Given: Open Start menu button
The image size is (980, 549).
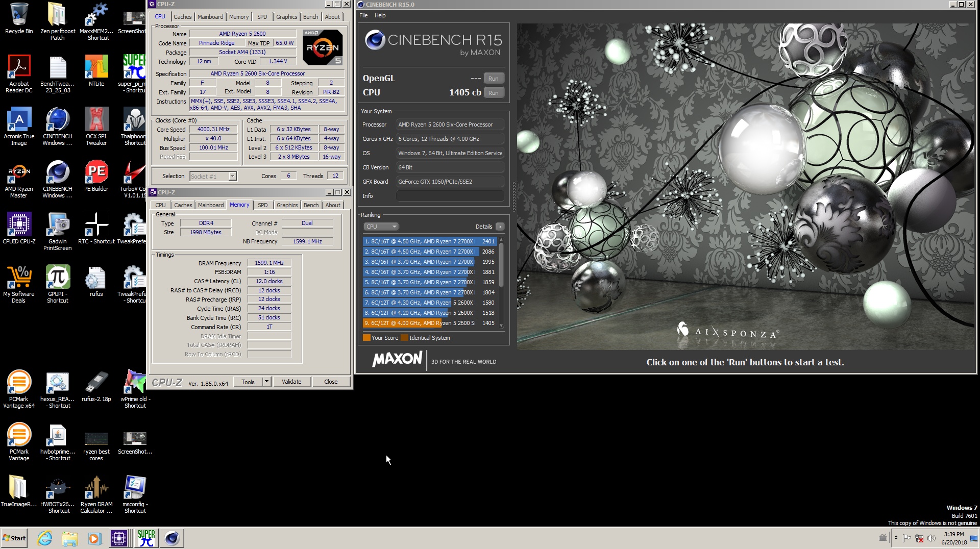Looking at the screenshot, I should tap(14, 538).
